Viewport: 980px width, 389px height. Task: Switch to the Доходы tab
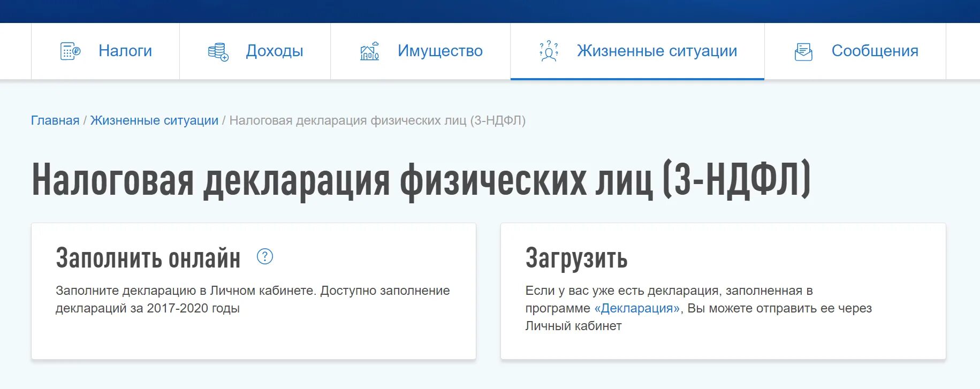click(x=255, y=51)
